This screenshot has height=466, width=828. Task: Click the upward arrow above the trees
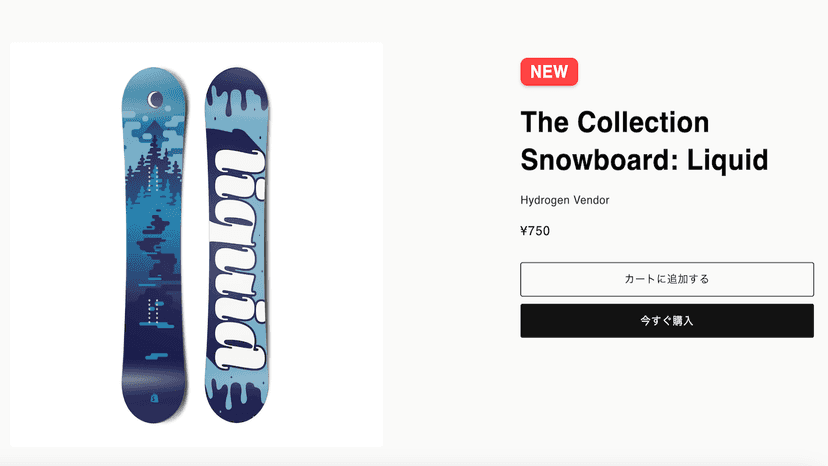[154, 129]
